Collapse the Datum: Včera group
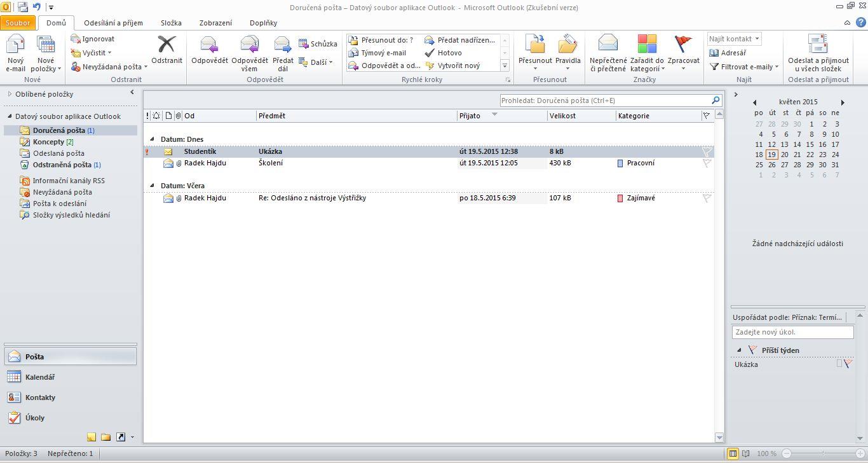 tap(152, 186)
